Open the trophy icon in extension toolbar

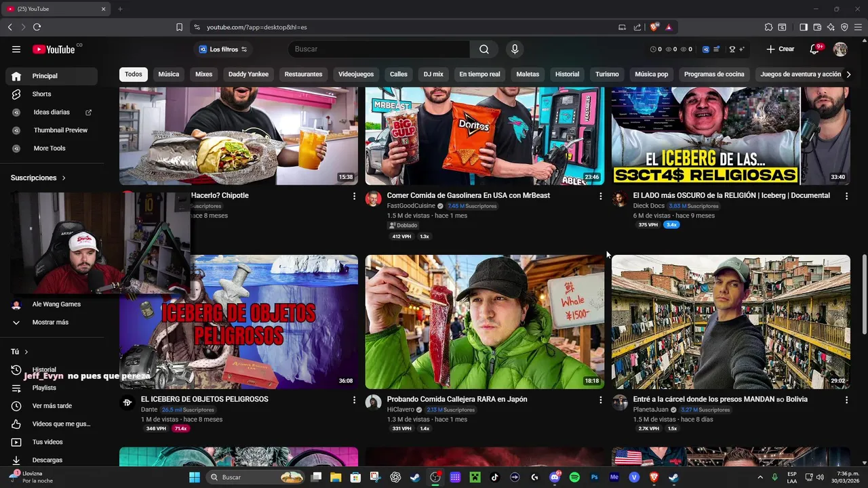[x=732, y=49]
